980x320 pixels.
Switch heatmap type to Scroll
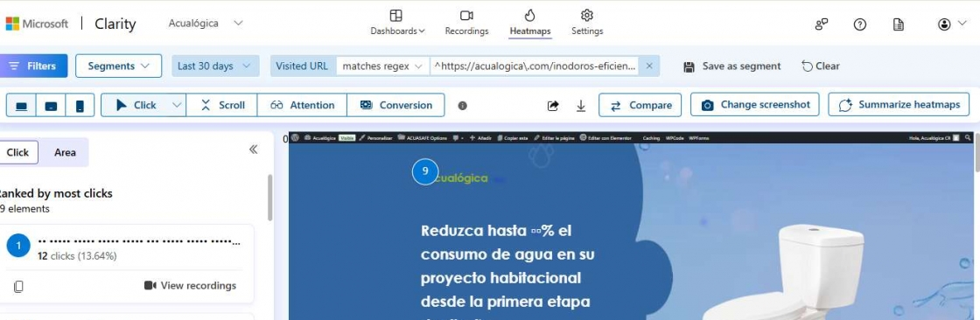[222, 105]
